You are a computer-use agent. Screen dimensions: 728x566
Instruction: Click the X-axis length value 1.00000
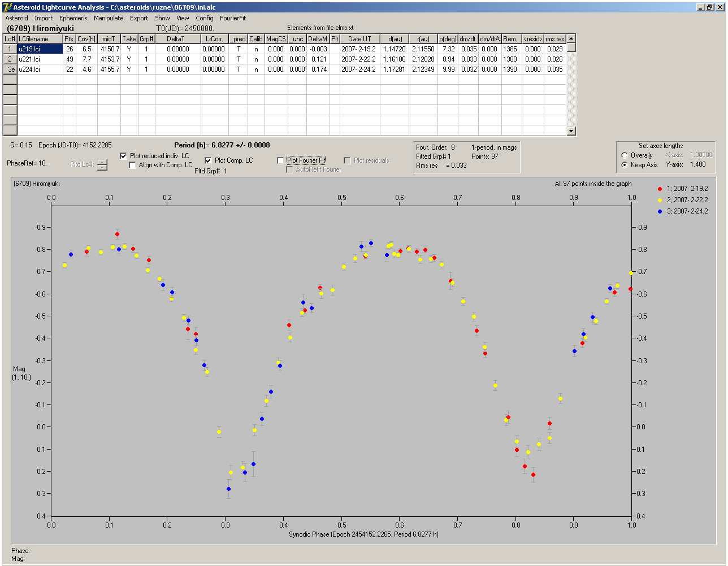coord(701,155)
